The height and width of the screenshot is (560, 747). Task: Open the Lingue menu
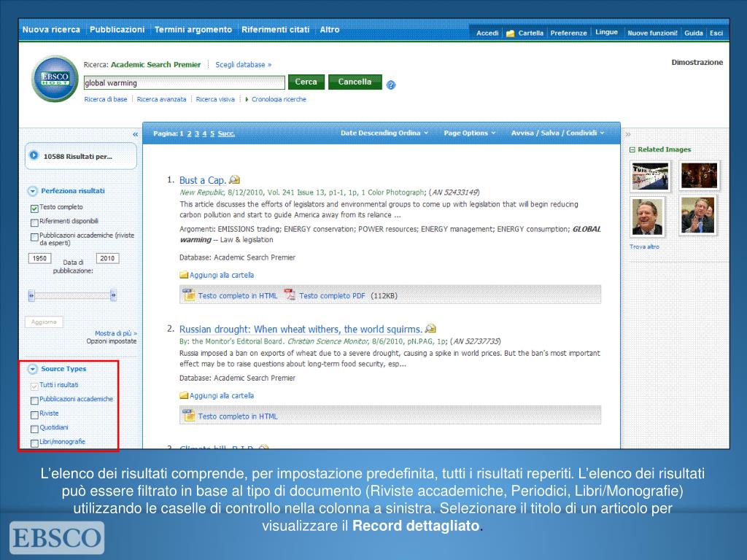click(606, 32)
